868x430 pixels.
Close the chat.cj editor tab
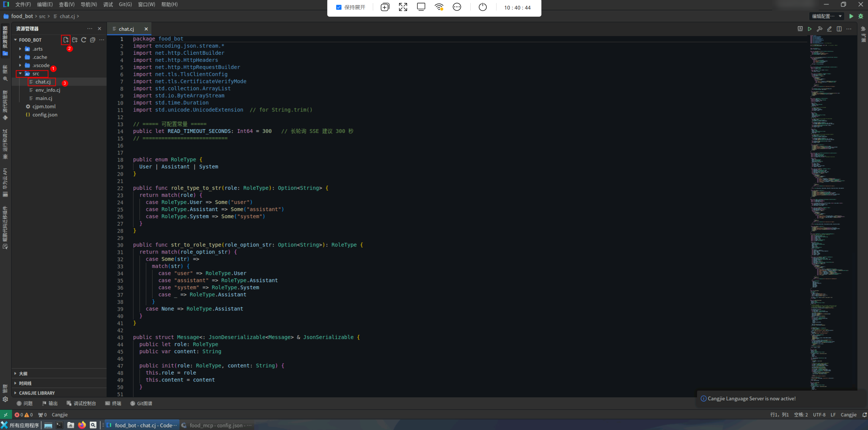(146, 29)
